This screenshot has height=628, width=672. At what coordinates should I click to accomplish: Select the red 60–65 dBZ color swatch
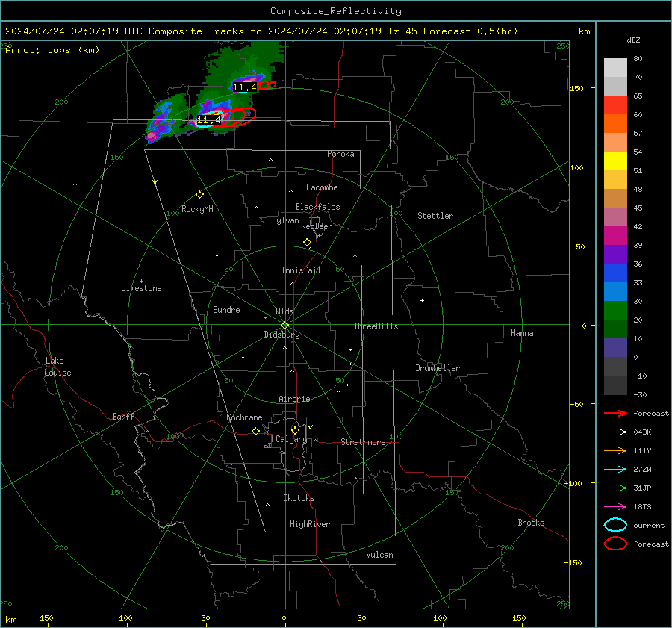click(615, 105)
